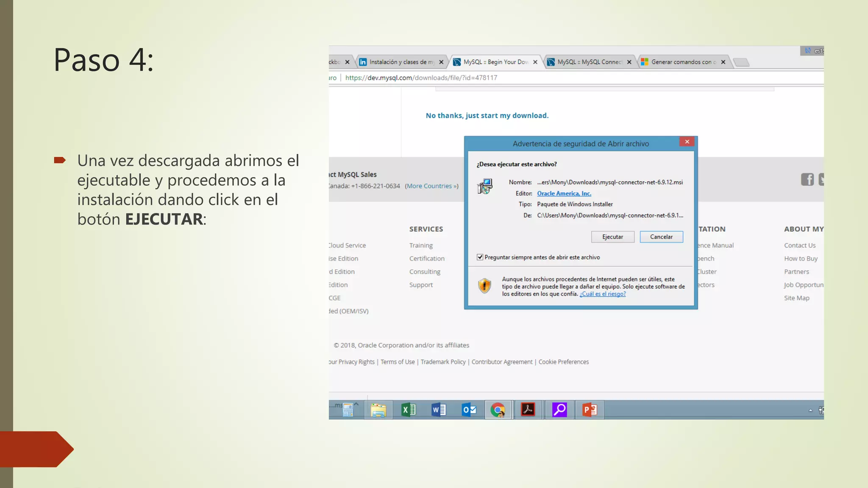Open Adobe Acrobat from the taskbar
The image size is (868, 488).
(528, 410)
